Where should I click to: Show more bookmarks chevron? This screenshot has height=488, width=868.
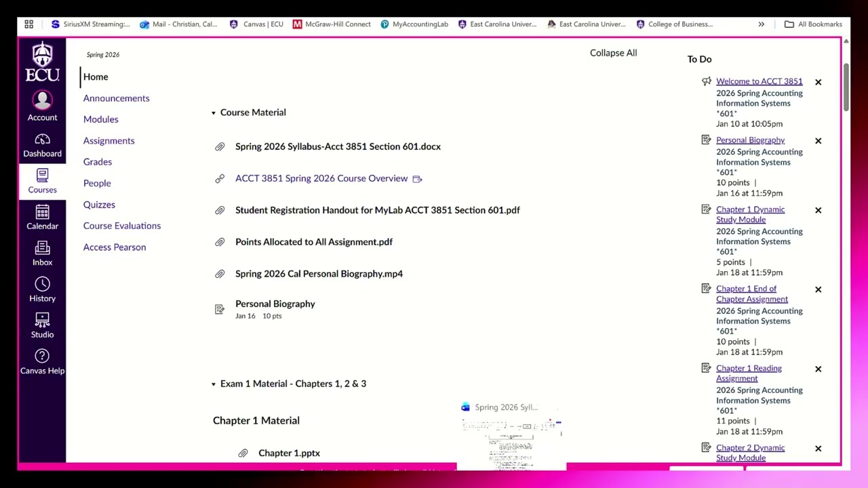(761, 24)
